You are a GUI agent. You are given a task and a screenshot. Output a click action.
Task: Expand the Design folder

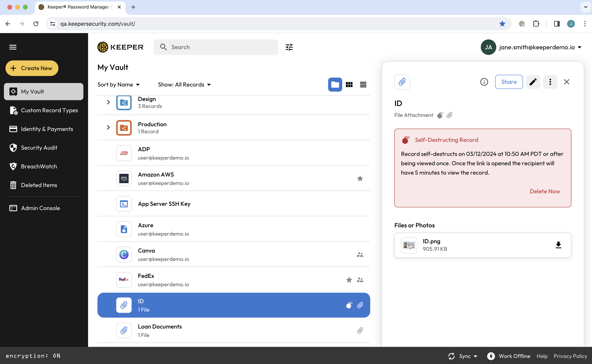(108, 102)
